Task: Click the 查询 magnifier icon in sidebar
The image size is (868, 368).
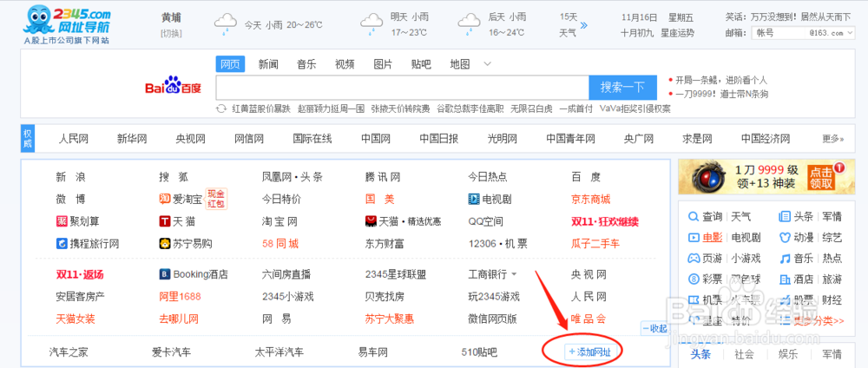Action: [693, 216]
